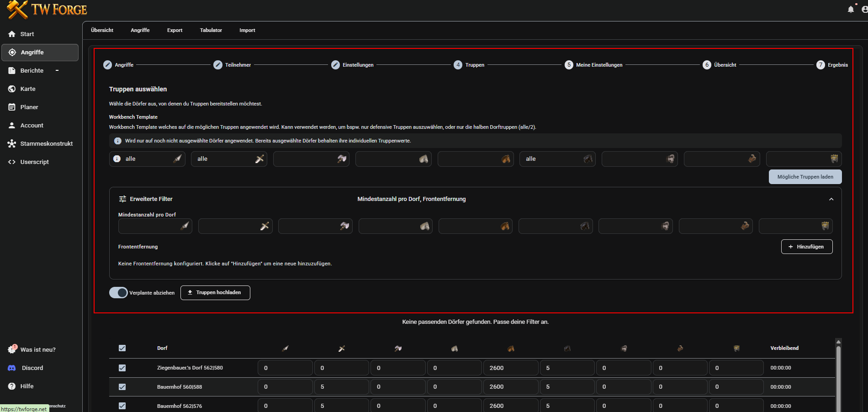Uncheck Bauernhof 562|576 checkbox
This screenshot has width=868, height=412.
point(122,406)
